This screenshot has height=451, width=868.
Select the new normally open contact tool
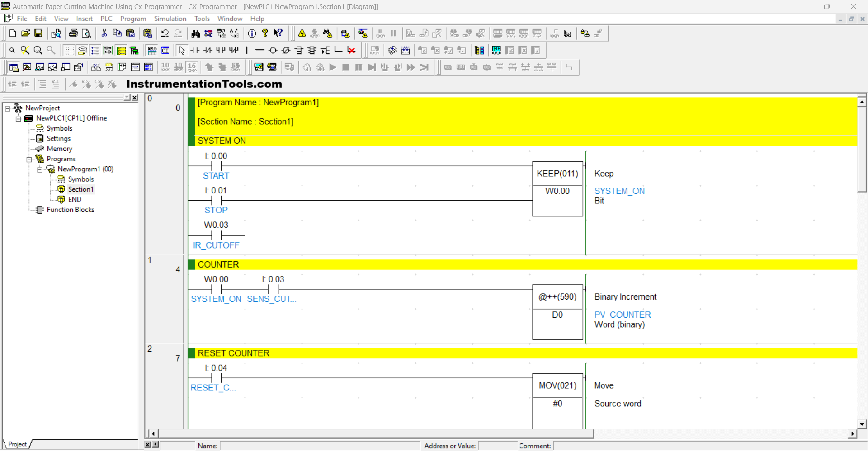(195, 50)
